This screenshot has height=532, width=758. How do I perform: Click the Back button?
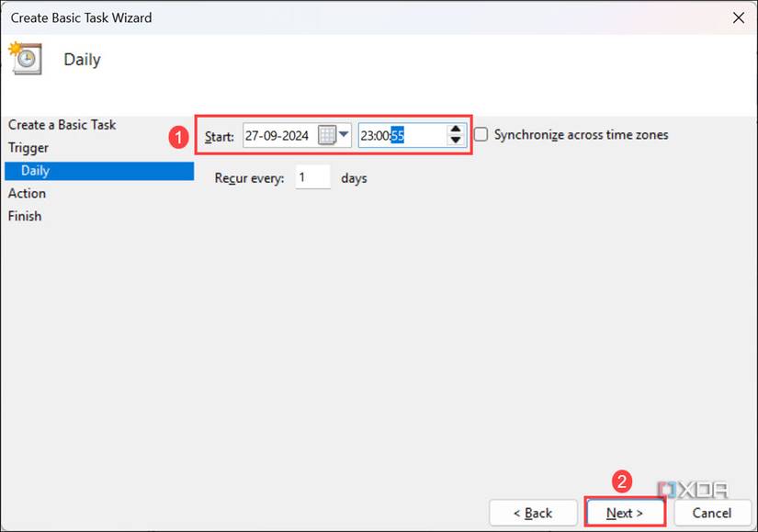(533, 513)
